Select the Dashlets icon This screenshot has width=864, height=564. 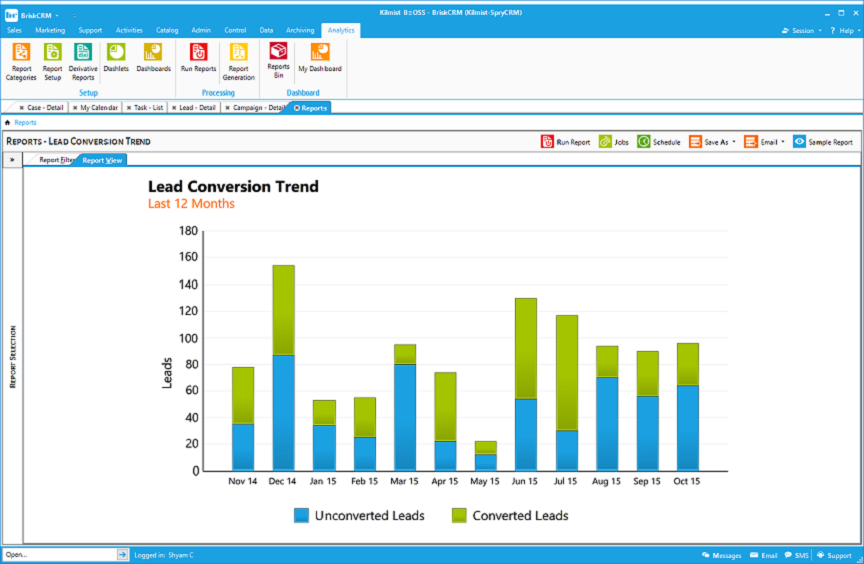click(116, 58)
